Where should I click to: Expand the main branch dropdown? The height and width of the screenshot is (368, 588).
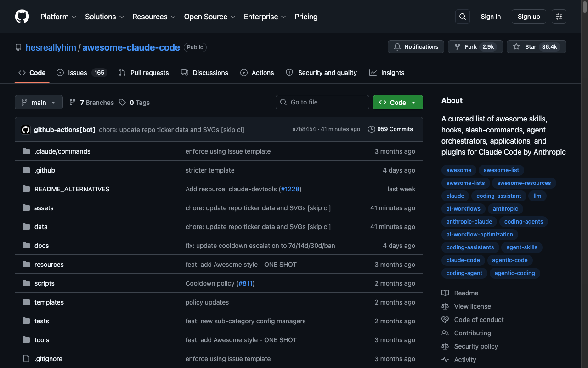pos(39,103)
